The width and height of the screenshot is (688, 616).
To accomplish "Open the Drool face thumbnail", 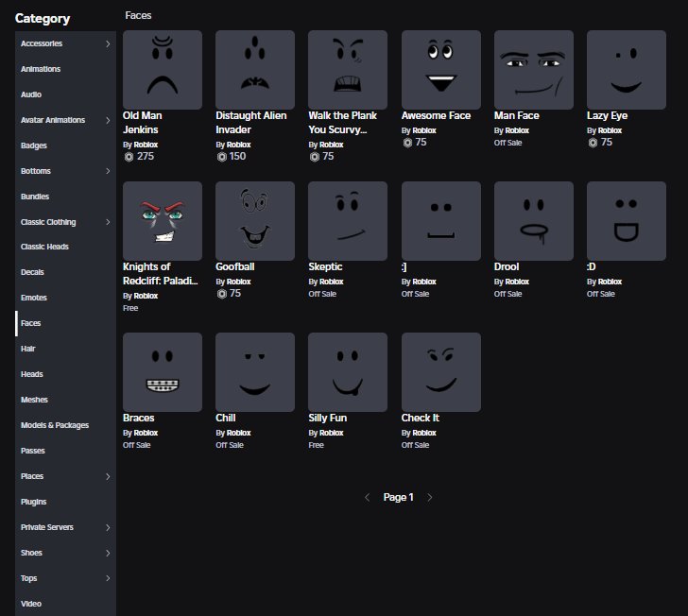I will [534, 221].
